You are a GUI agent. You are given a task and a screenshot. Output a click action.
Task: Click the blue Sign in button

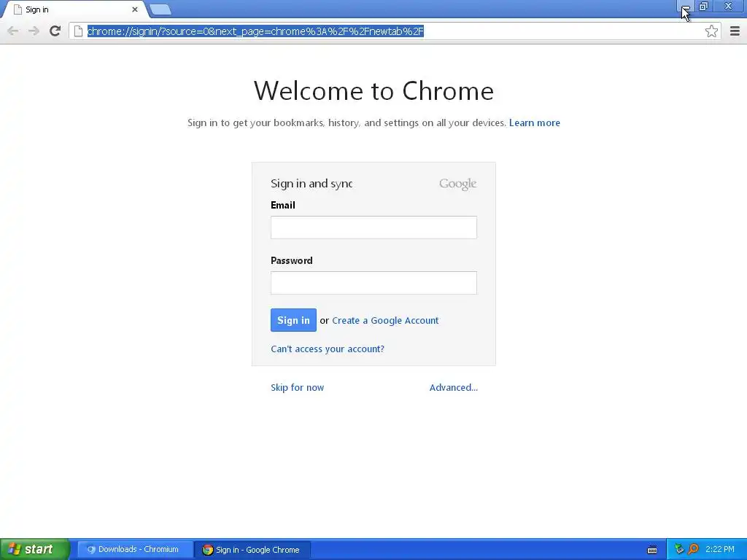tap(293, 321)
